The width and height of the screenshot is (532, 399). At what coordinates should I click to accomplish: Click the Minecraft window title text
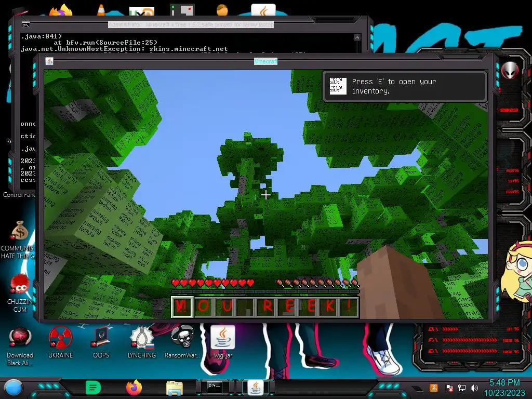tap(265, 61)
